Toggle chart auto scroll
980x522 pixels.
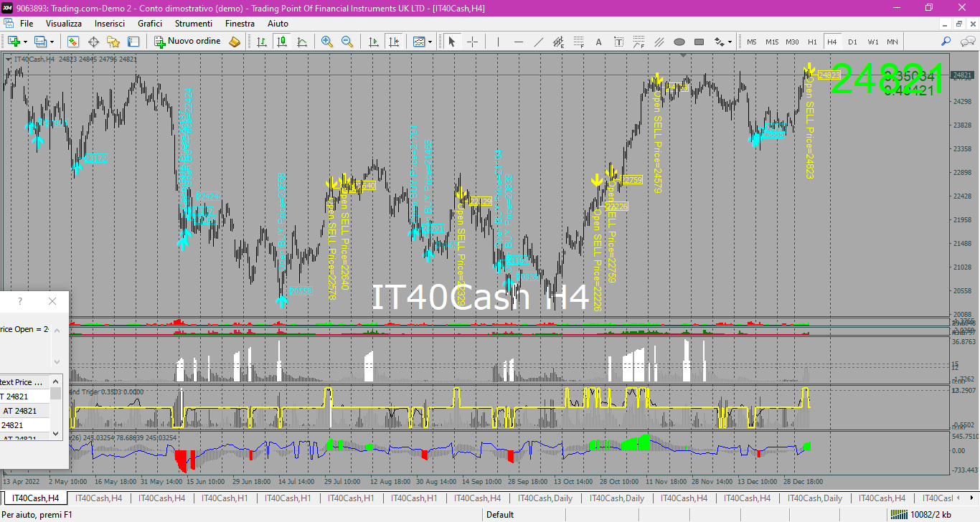[x=373, y=42]
